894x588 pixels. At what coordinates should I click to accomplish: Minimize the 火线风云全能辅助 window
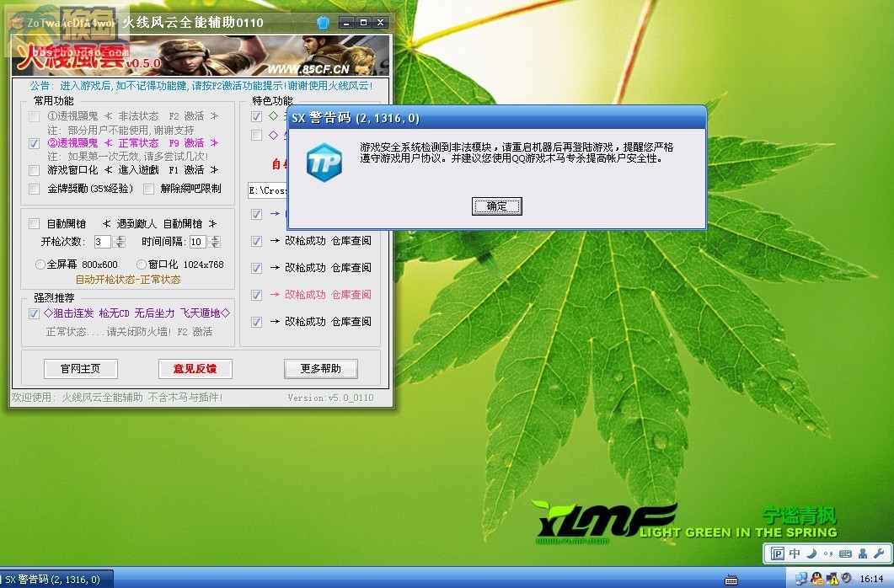coord(346,22)
